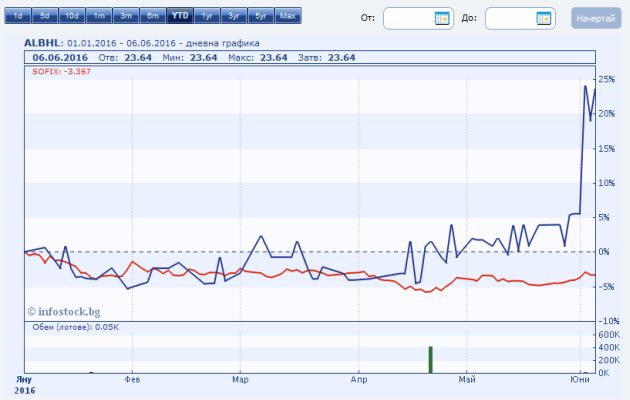Switch to the 1yr range

[x=206, y=17]
